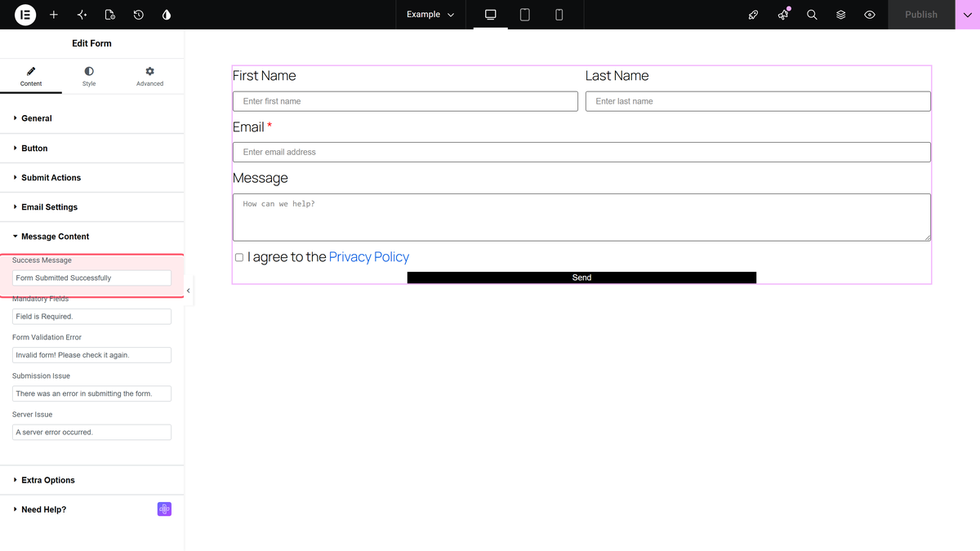Click the First Name label
This screenshot has width=980, height=551.
(x=265, y=76)
